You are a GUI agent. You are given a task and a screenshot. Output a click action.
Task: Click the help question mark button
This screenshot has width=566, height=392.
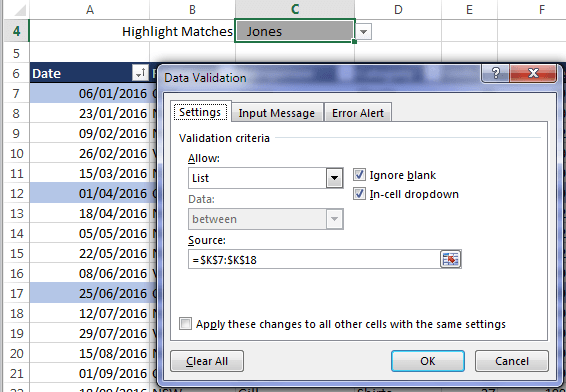click(496, 73)
